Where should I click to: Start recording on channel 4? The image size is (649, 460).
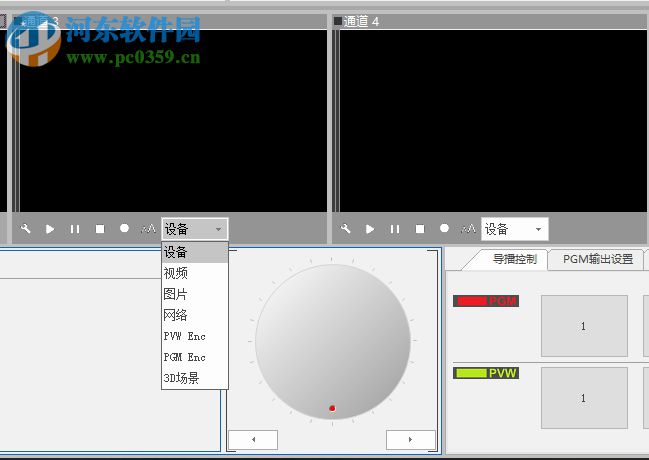click(x=444, y=229)
